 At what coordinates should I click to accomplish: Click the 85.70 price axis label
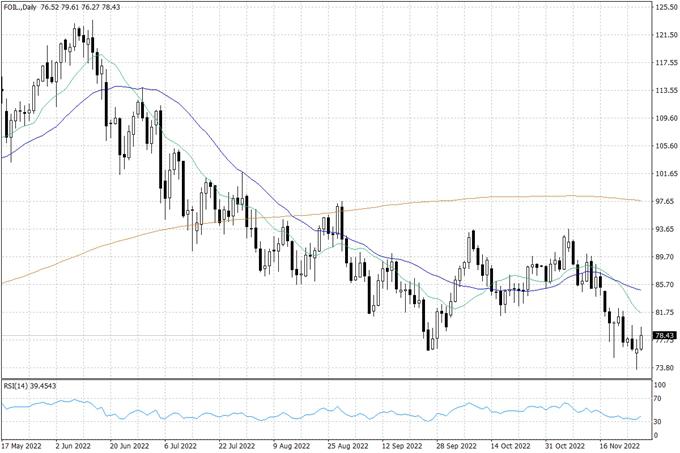665,285
